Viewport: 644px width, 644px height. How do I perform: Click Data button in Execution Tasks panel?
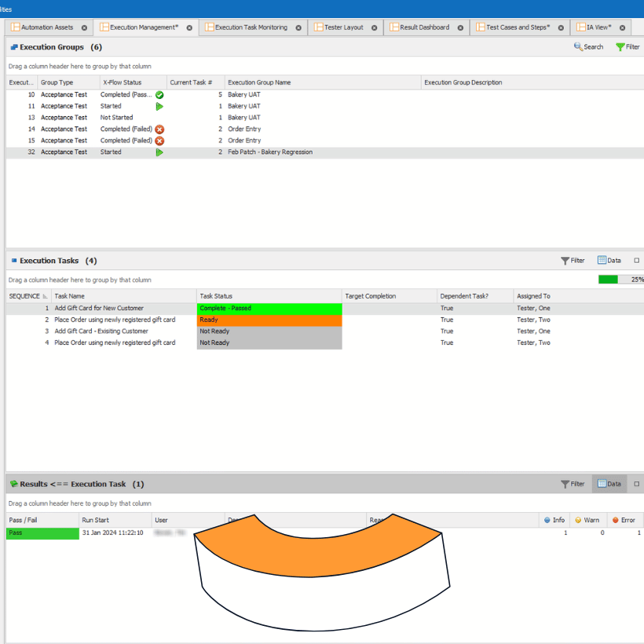click(x=609, y=261)
